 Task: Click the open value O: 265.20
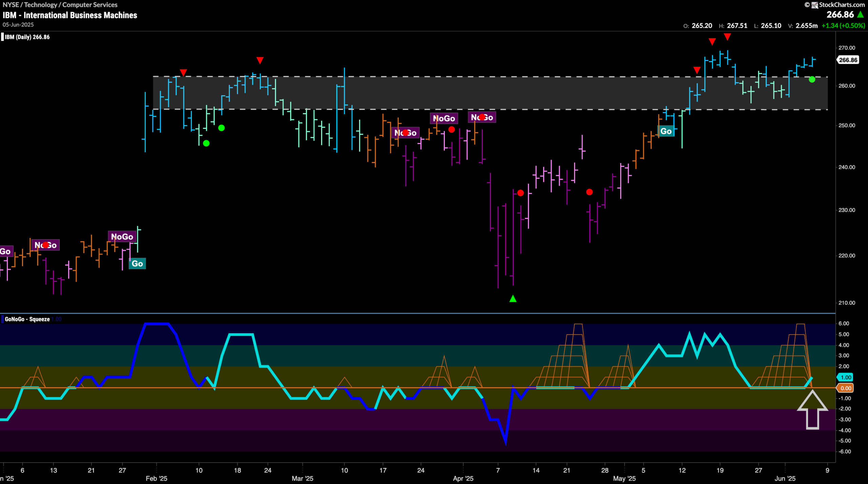click(x=697, y=26)
